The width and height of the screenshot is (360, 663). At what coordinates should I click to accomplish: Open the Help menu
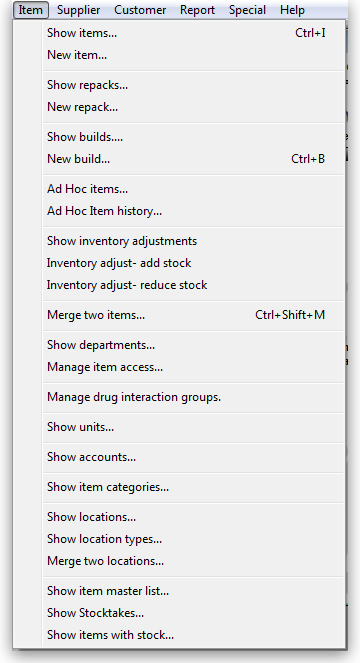(292, 10)
